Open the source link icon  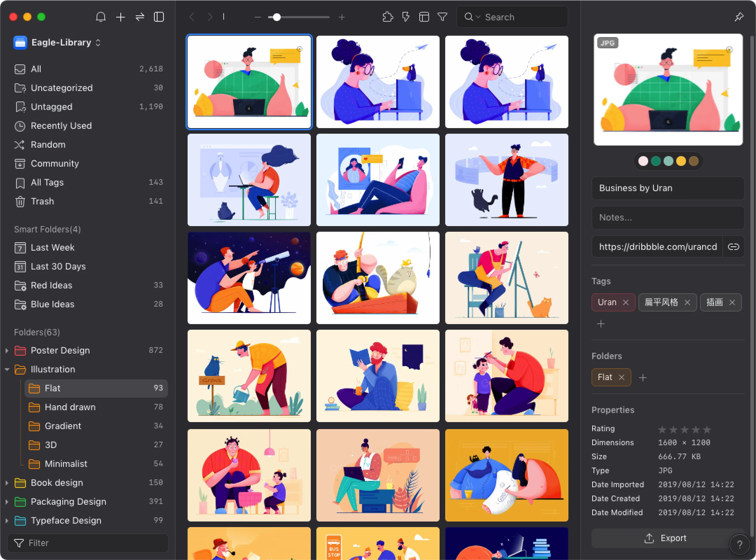[733, 247]
